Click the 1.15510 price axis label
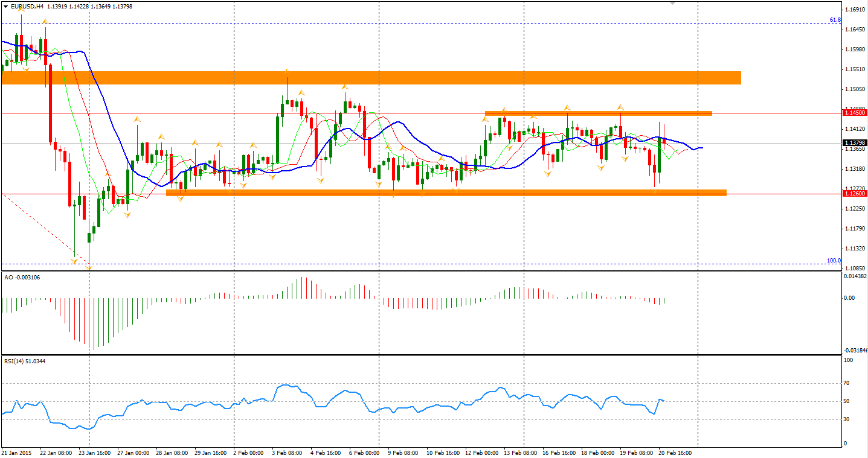Screen dimensions: 868x458 coord(854,69)
